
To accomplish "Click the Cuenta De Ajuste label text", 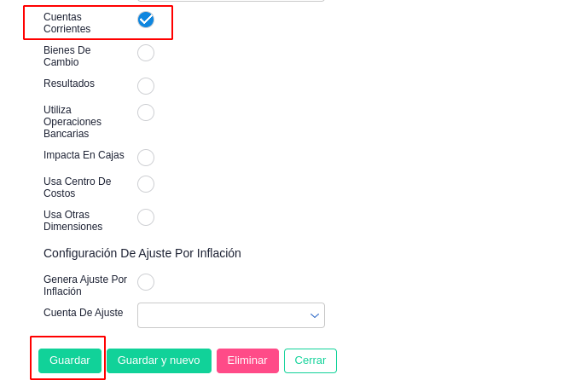I will pyautogui.click(x=84, y=313).
